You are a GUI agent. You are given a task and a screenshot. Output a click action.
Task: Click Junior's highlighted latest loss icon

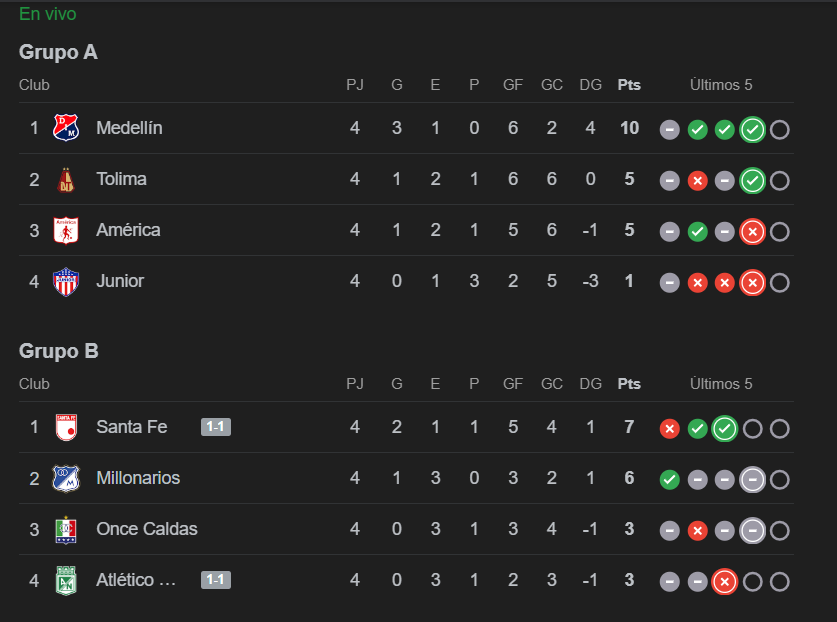coord(752,283)
